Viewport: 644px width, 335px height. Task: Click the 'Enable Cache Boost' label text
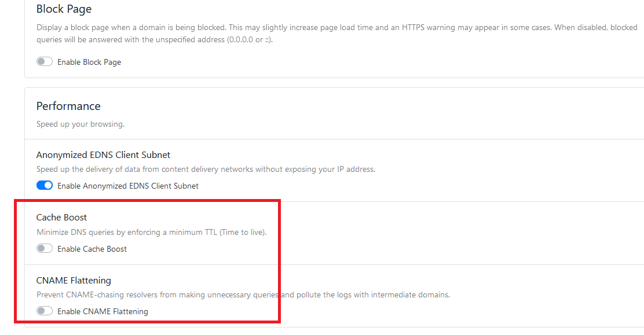click(92, 249)
